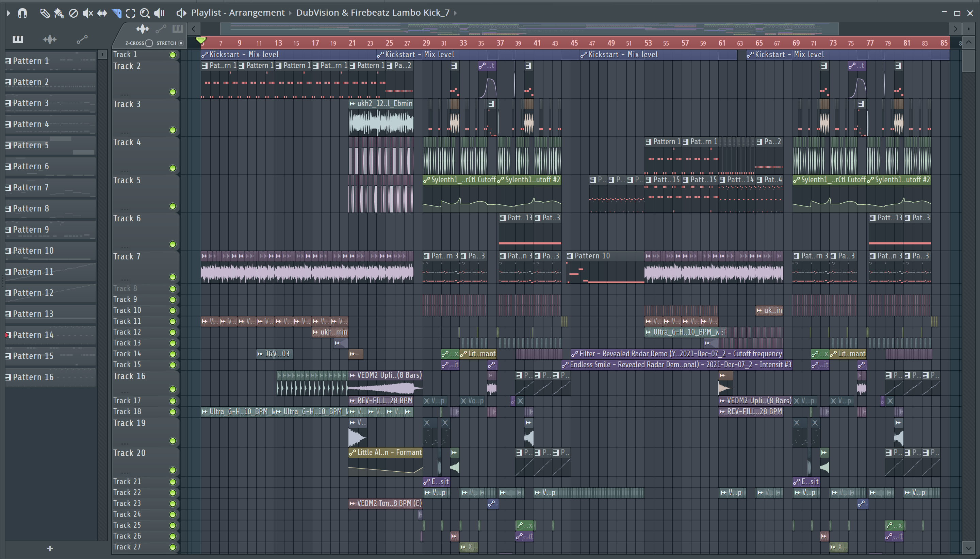The height and width of the screenshot is (559, 980).
Task: Open the Pattern 10 clip menu on Track 7
Action: pos(570,256)
